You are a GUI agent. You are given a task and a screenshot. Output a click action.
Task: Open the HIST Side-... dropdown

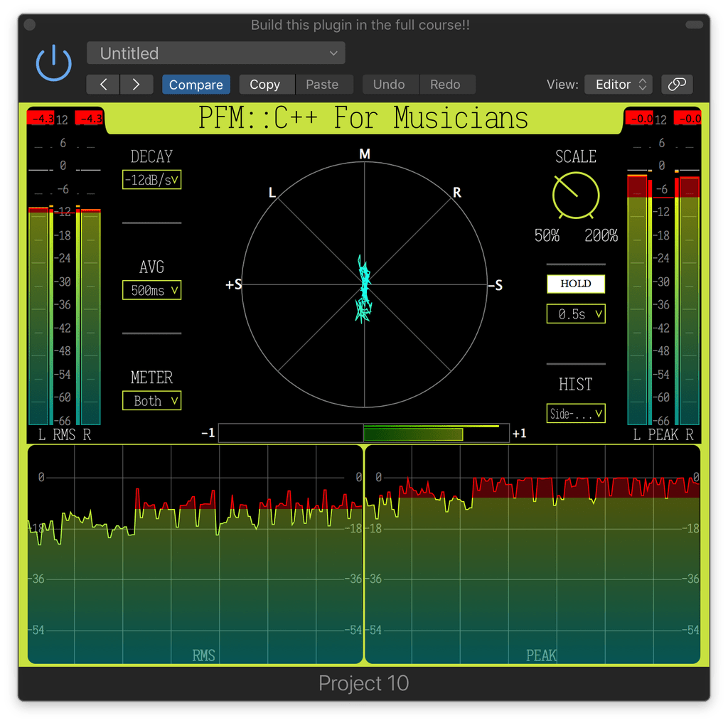coord(576,413)
